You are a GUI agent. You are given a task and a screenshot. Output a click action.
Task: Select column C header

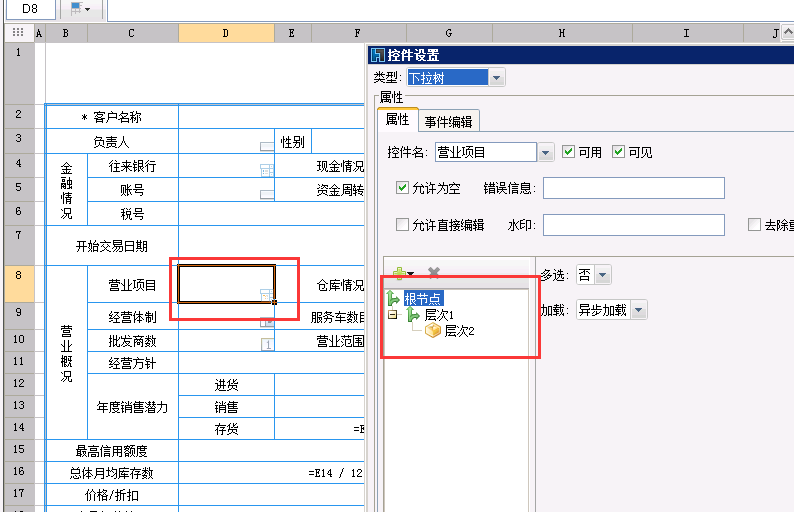132,33
